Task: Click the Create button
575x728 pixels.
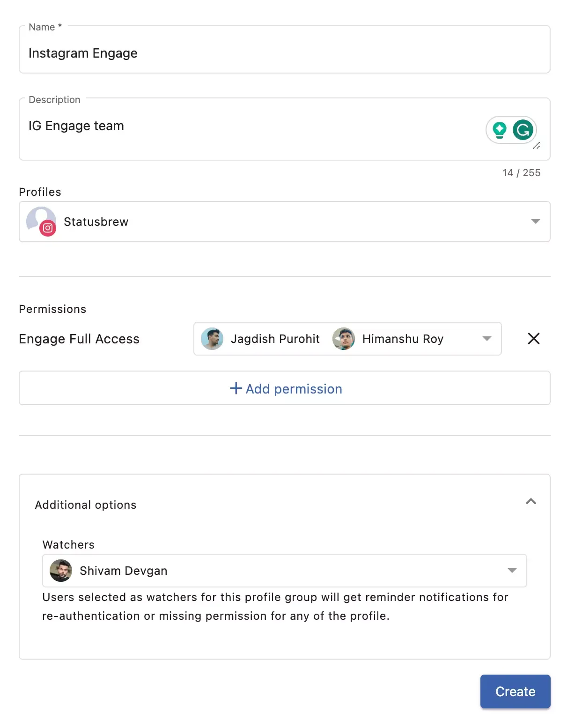Action: [515, 691]
